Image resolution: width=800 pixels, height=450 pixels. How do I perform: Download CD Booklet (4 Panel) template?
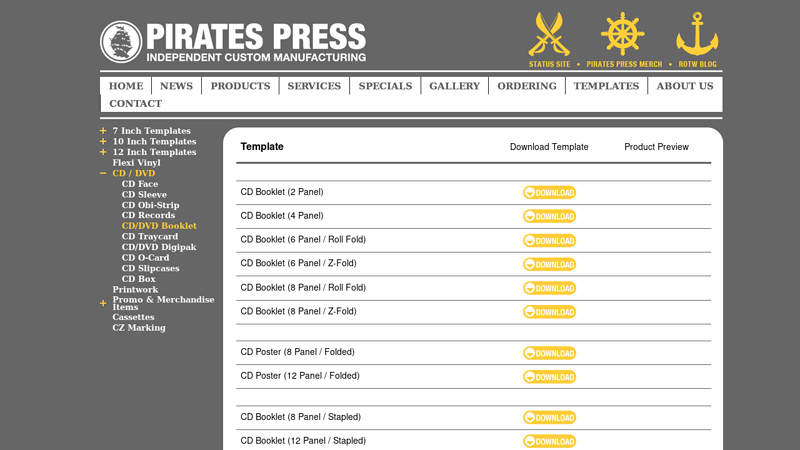coord(549,216)
